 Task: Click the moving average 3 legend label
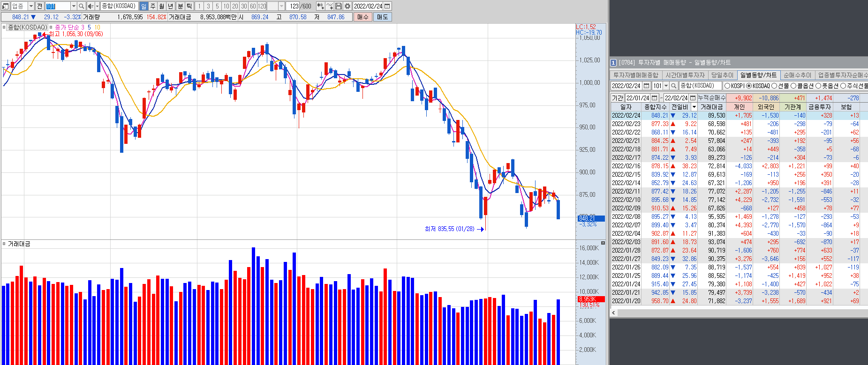click(x=83, y=27)
